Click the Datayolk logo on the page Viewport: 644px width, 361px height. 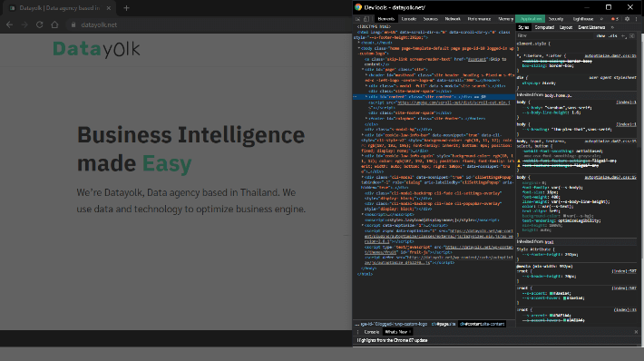coord(96,49)
